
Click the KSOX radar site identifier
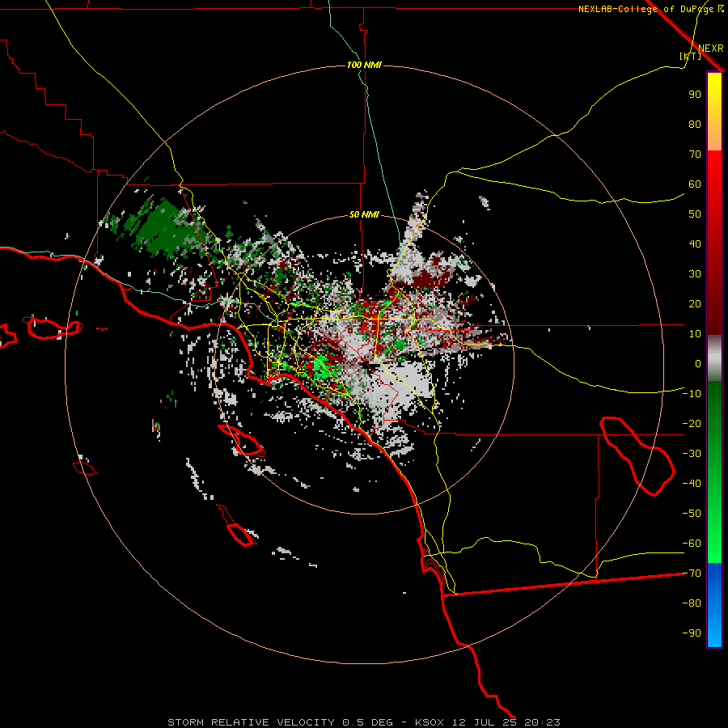pyautogui.click(x=430, y=722)
